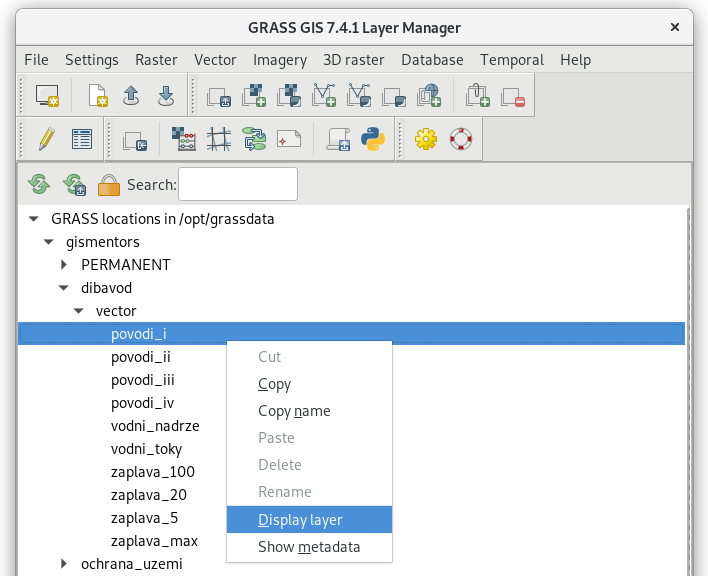Screen dimensions: 708x576
Task: Open the Georectifier grid icon
Action: pyautogui.click(x=219, y=139)
